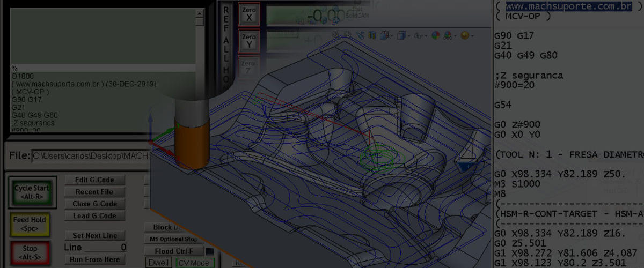Viewport: 644px width, 268px height.
Task: Click the (HSM-R-CONT-TARGET comment line
Action: tap(569, 214)
